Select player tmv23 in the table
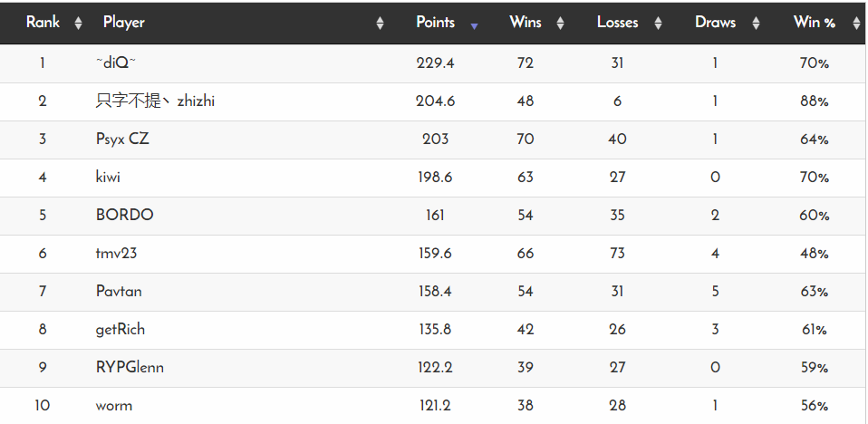This screenshot has height=424, width=868. (x=116, y=254)
